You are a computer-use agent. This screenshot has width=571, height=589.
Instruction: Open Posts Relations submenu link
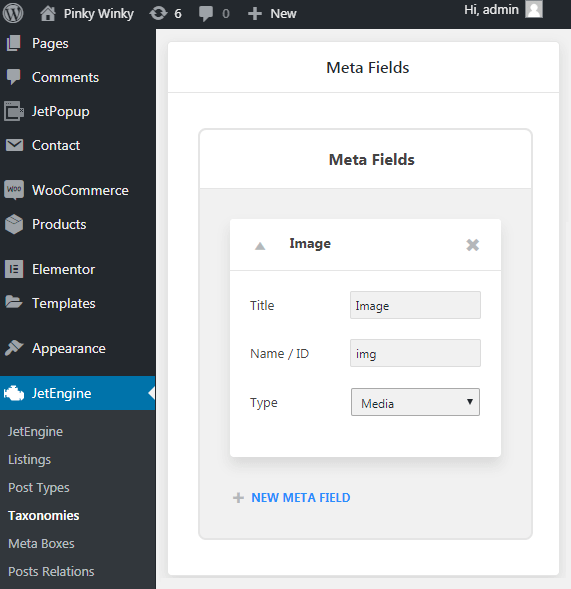coord(51,571)
